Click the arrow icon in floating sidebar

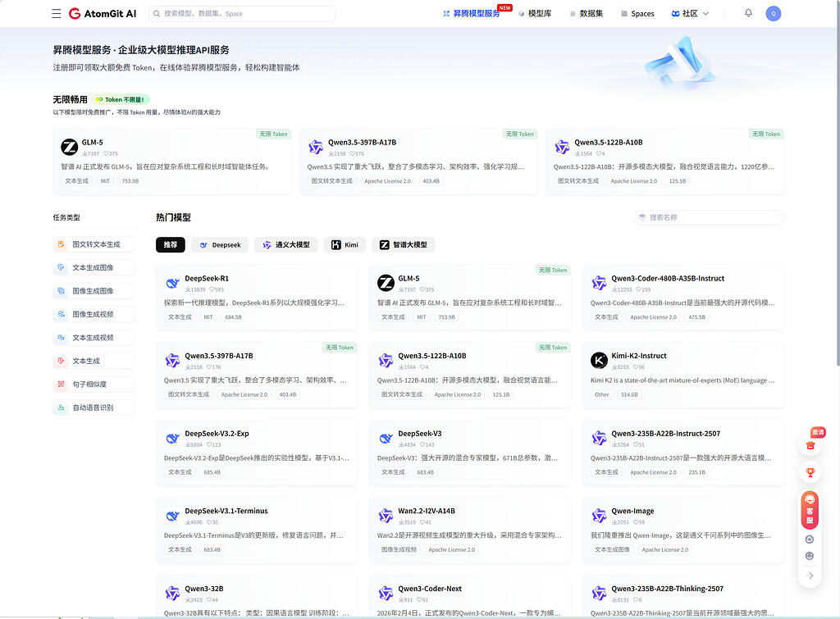(x=810, y=576)
